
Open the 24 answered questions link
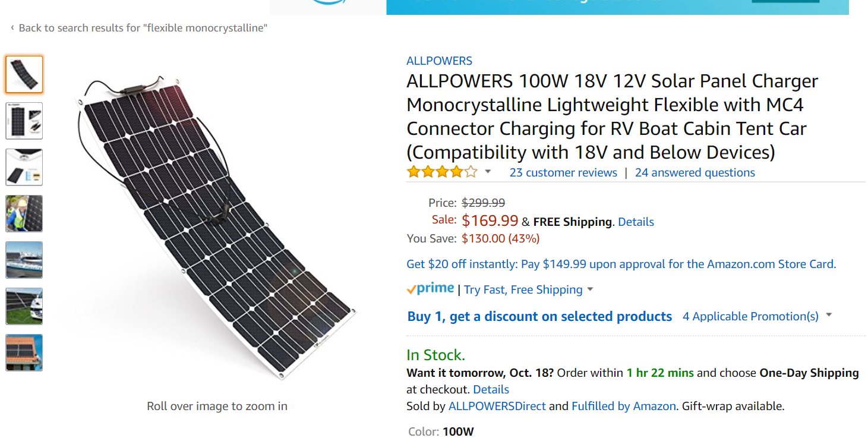click(695, 172)
